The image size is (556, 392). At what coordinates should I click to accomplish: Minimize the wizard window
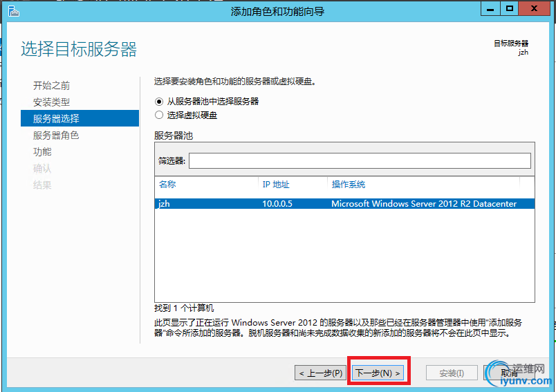pyautogui.click(x=490, y=9)
